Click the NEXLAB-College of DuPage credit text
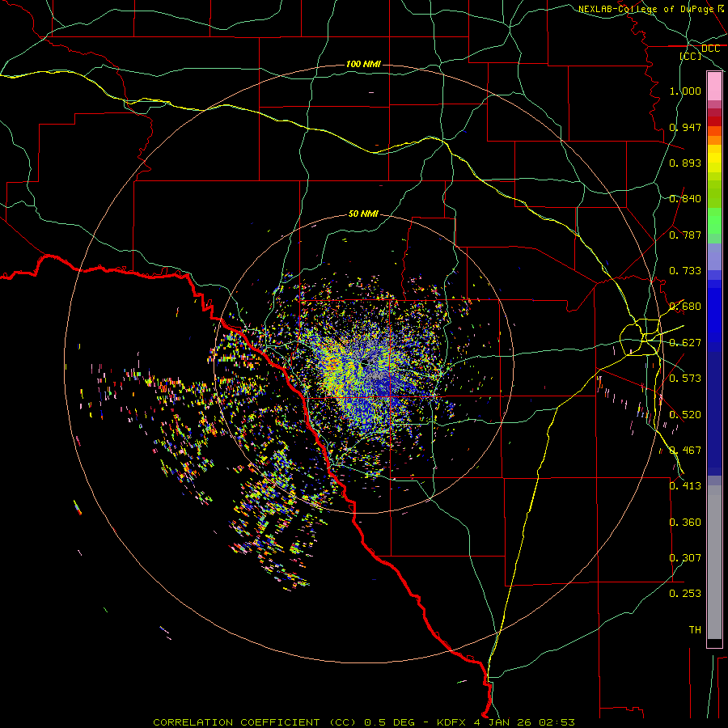 [x=645, y=9]
